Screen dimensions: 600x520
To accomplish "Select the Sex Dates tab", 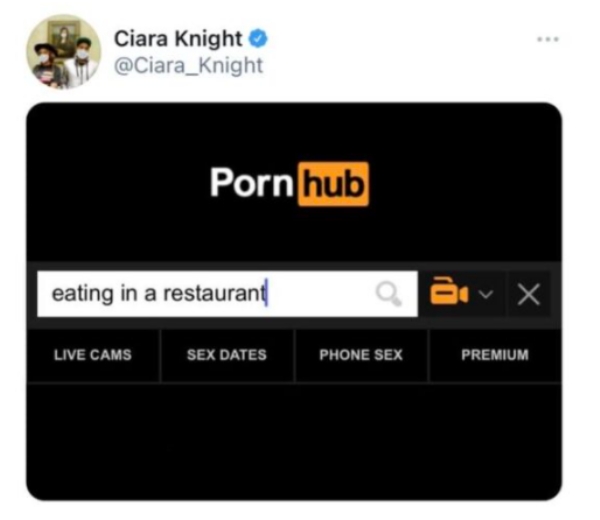I will [227, 355].
